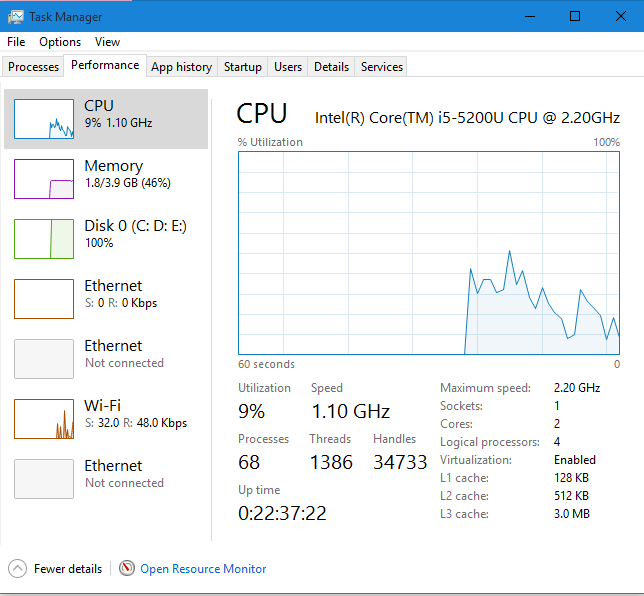The width and height of the screenshot is (644, 596).
Task: Select the Memory mini graph thumbnail
Action: tap(44, 179)
